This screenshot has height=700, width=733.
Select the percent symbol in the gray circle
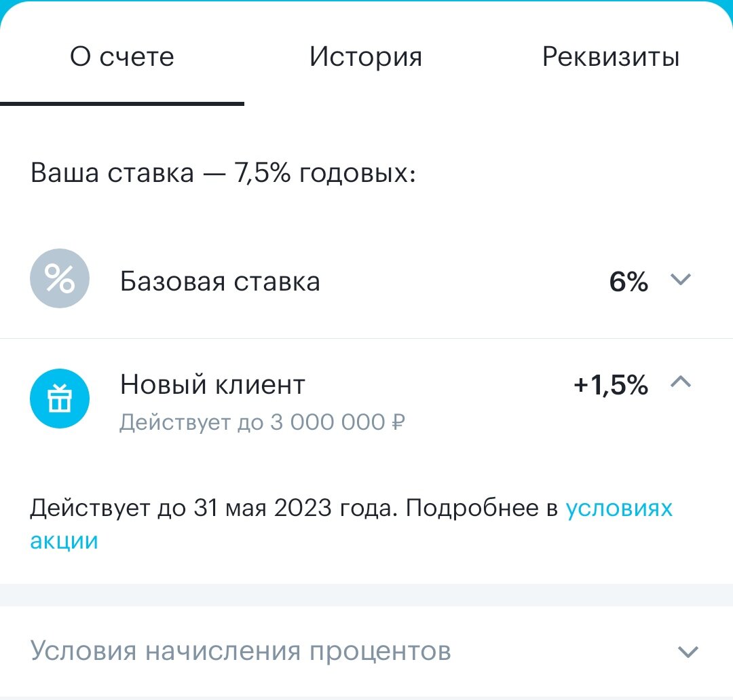coord(59,278)
